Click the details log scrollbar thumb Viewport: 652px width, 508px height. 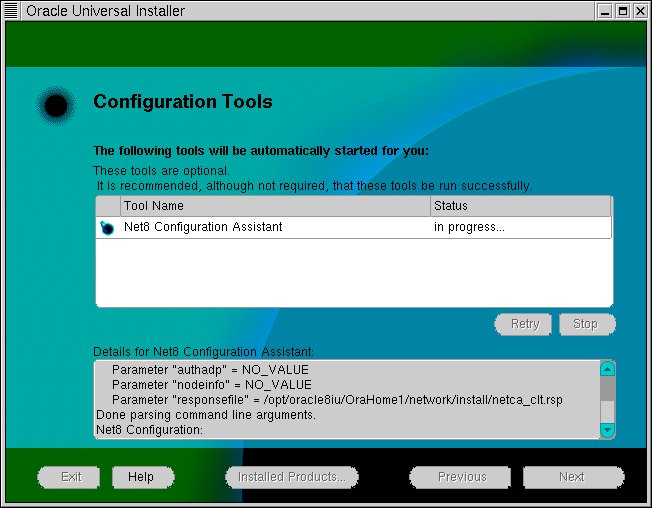tap(607, 389)
